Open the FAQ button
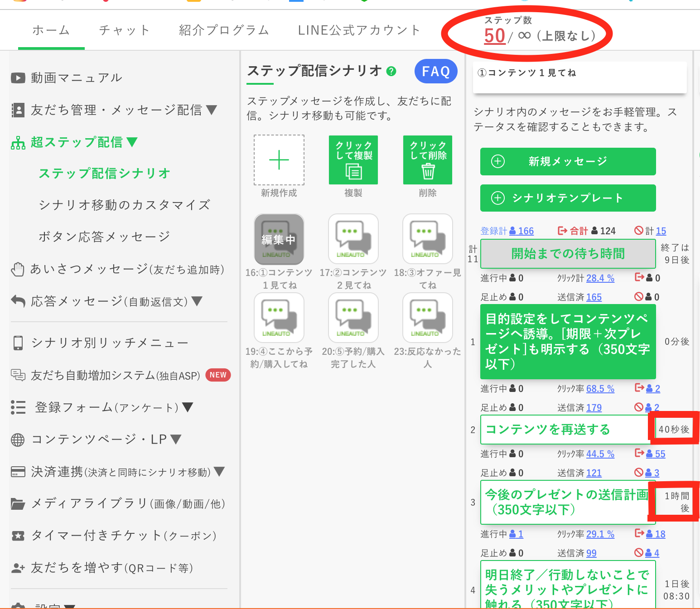Image resolution: width=700 pixels, height=609 pixels. (x=436, y=71)
